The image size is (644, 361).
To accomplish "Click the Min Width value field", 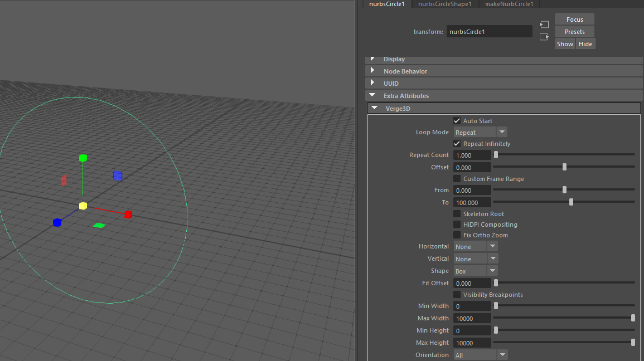I will click(x=472, y=306).
